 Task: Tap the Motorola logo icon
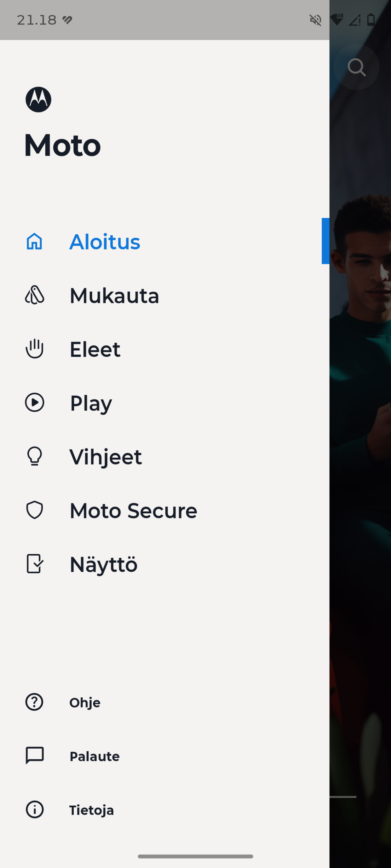point(38,99)
